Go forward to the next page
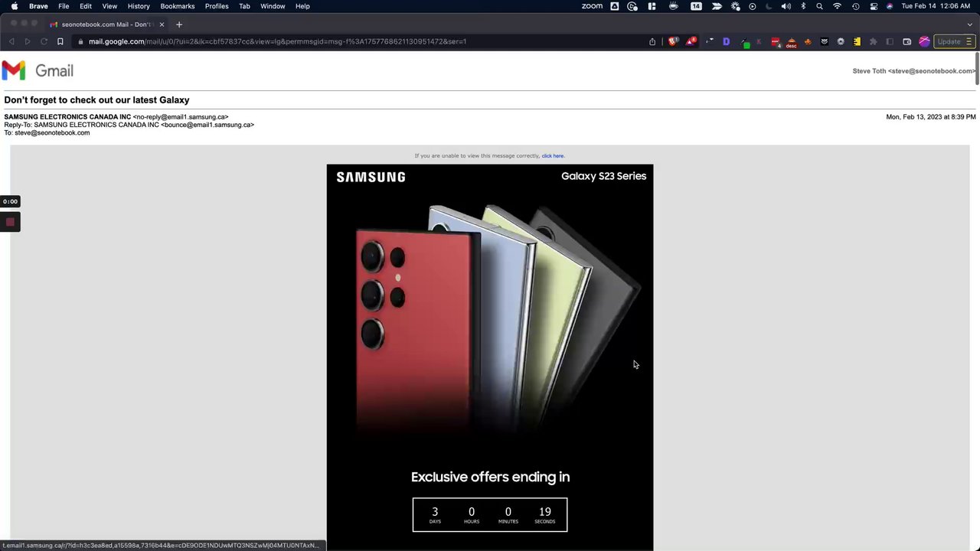Viewport: 980px width, 551px height. coord(28,41)
